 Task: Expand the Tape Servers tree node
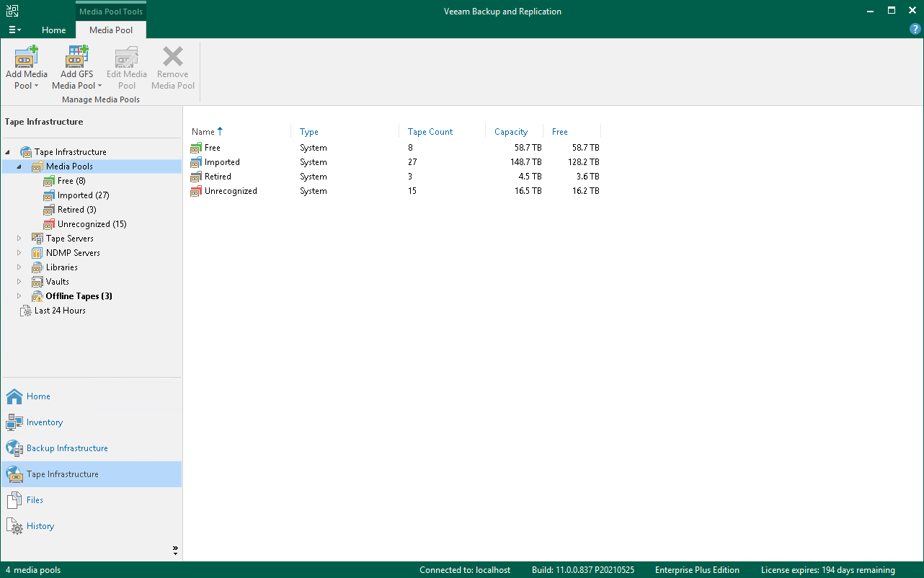[19, 238]
